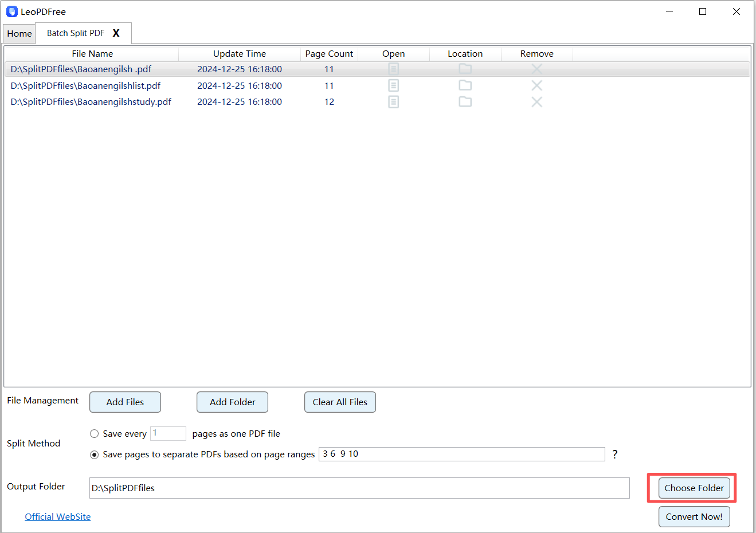Click the Choose Folder button
This screenshot has width=756, height=533.
point(694,488)
